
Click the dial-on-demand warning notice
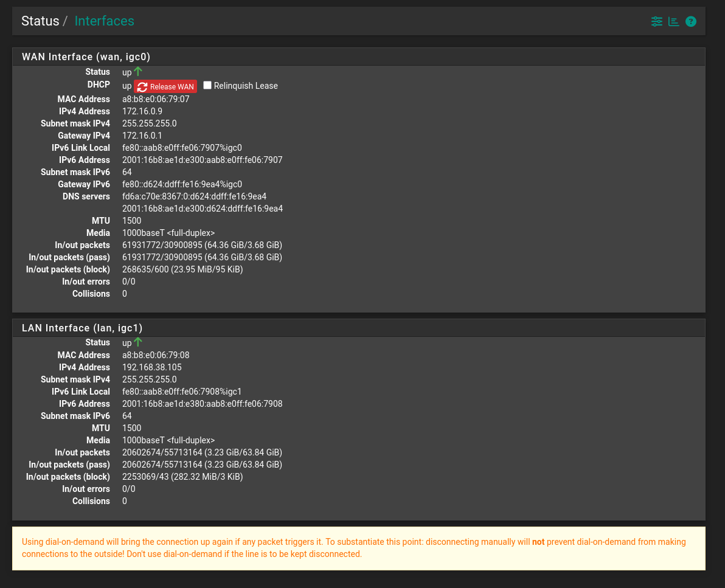click(x=358, y=548)
